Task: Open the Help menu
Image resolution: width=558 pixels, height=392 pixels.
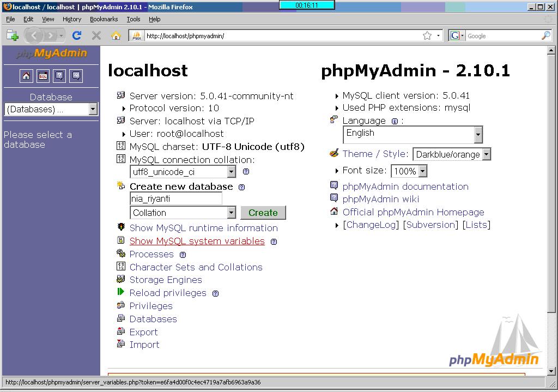Action: [x=154, y=19]
